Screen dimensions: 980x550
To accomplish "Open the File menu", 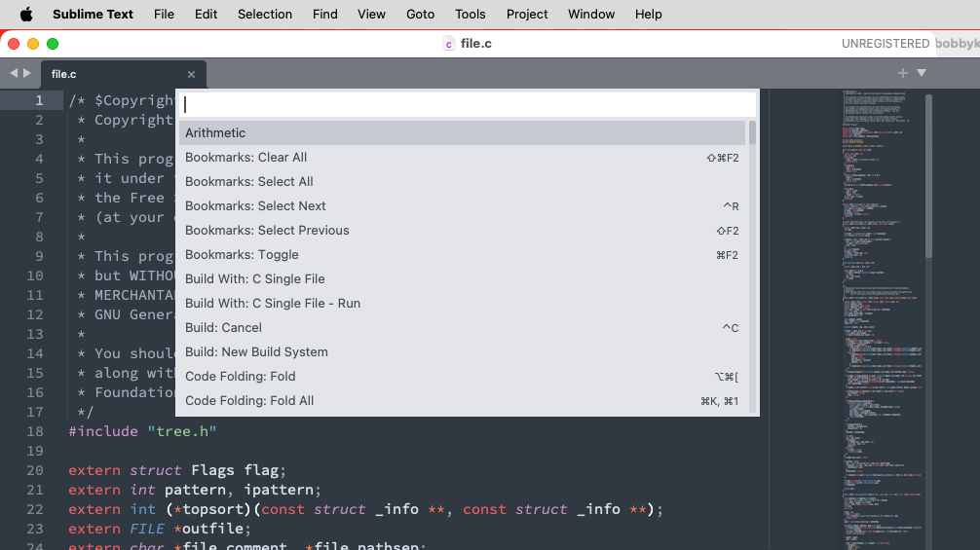I will (164, 14).
